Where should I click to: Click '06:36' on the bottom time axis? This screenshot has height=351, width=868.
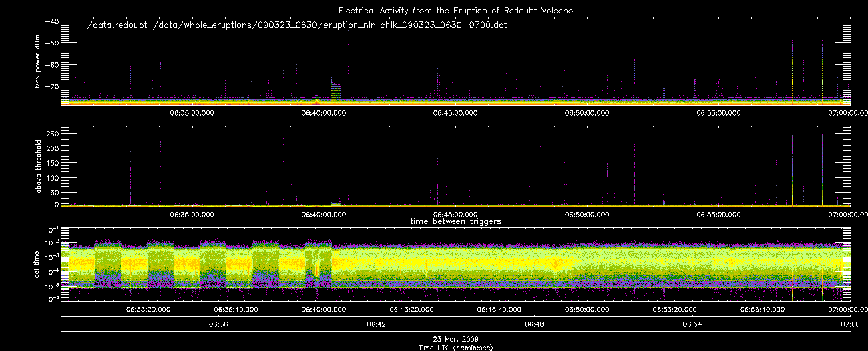tap(218, 324)
